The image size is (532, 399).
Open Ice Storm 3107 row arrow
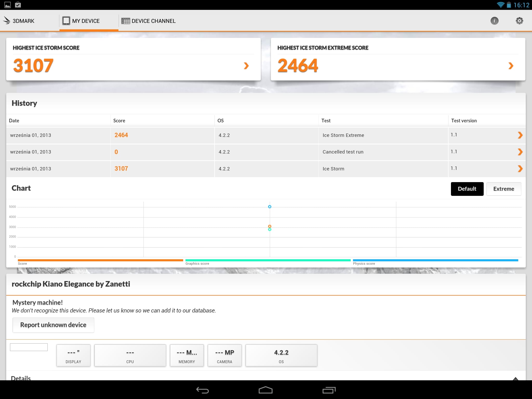520,169
